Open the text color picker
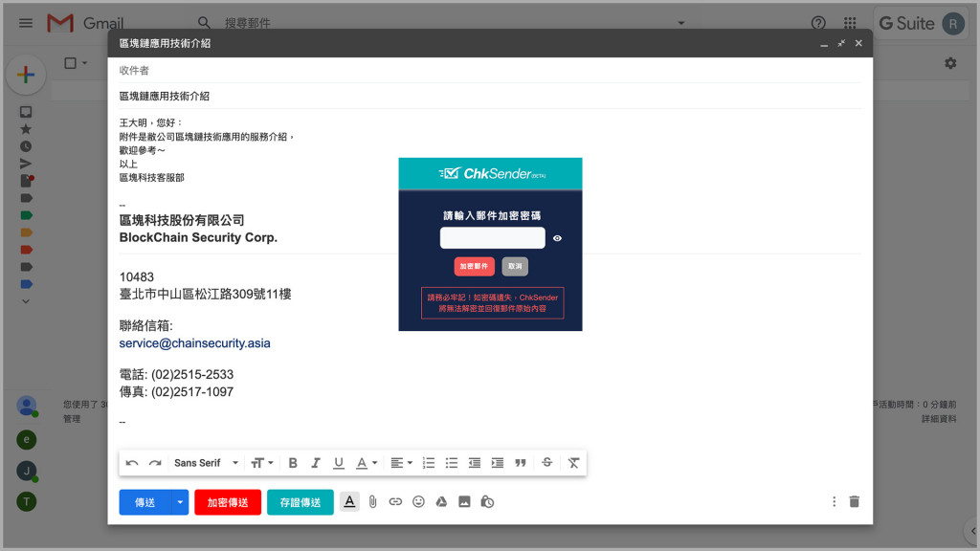980x551 pixels. pos(367,463)
